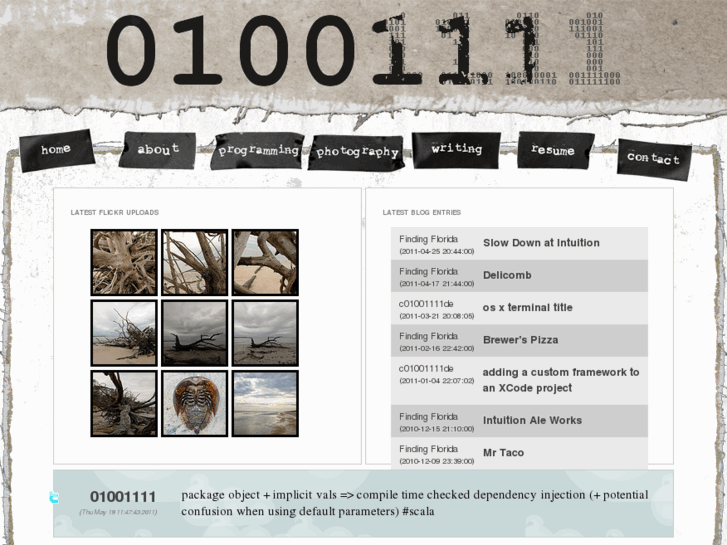This screenshot has height=545, width=727.
Task: Open the horseshoe crab photo thumbnail
Action: (x=195, y=404)
